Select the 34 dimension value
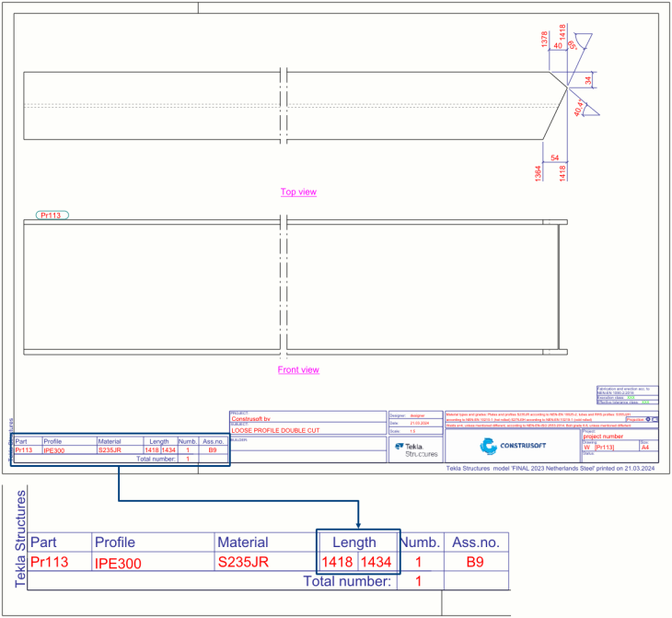Screen dimensions: 672x618 pyautogui.click(x=588, y=81)
